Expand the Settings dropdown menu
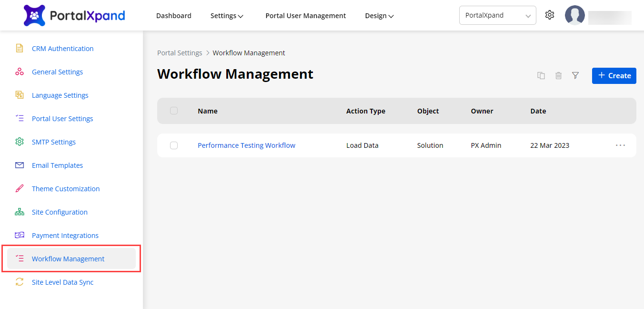Viewport: 644px width, 309px height. 227,16
